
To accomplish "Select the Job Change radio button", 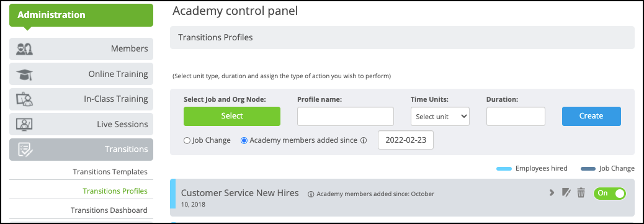I will pyautogui.click(x=187, y=140).
